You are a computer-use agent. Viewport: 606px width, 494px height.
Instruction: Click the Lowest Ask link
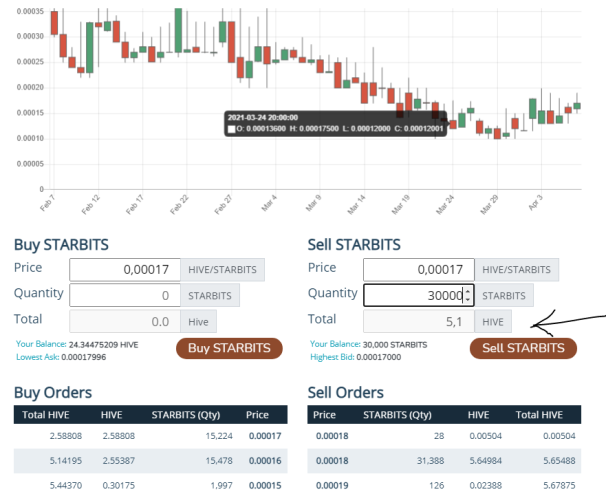click(x=37, y=357)
